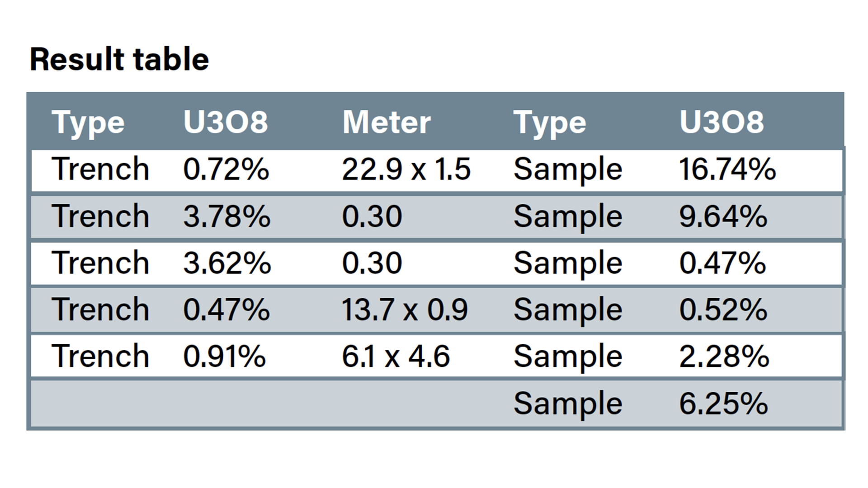Select the Sample label beside 9.64%
Screen dimensions: 868x488
(568, 216)
